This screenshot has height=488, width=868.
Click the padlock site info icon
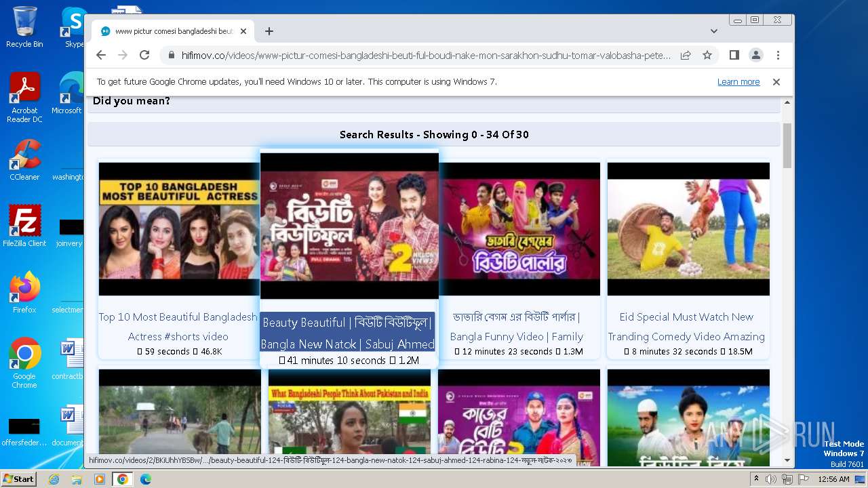tap(171, 55)
